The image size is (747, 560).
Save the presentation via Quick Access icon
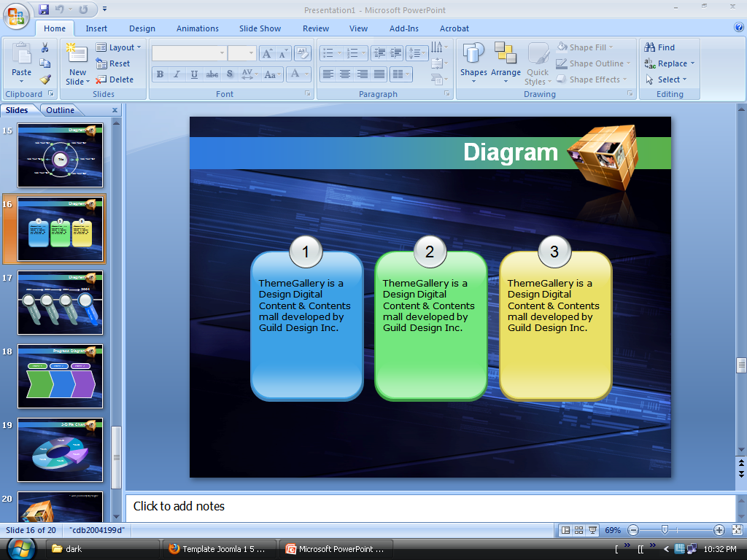click(x=44, y=9)
